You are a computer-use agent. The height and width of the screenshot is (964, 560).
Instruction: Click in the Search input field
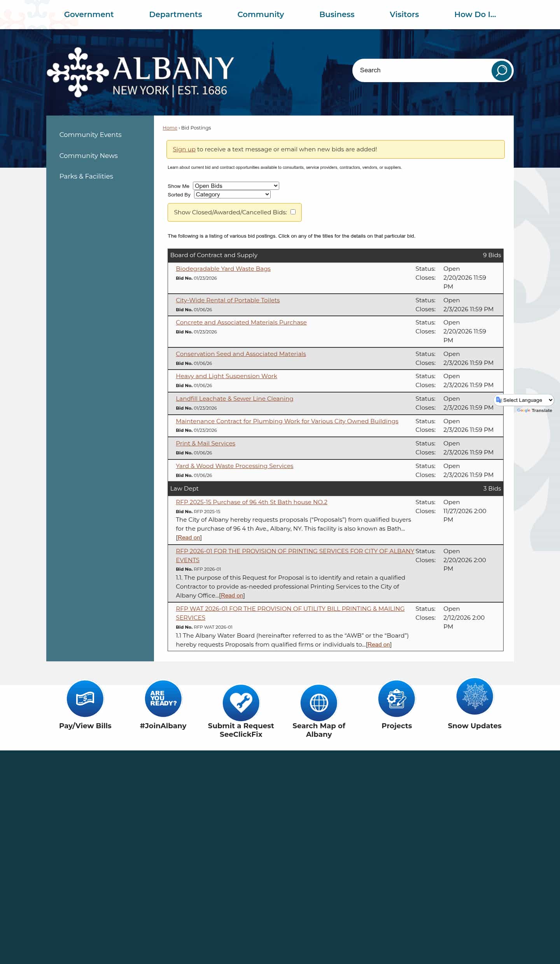click(x=422, y=70)
